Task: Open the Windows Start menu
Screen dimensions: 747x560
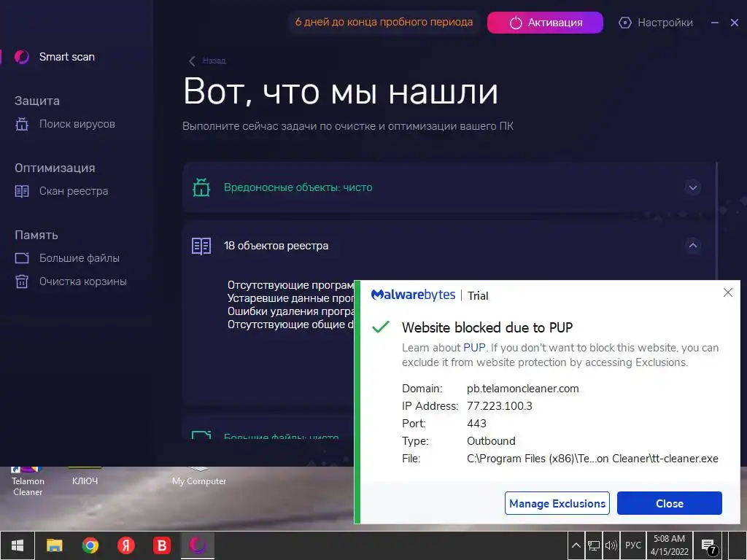Action: click(x=18, y=545)
